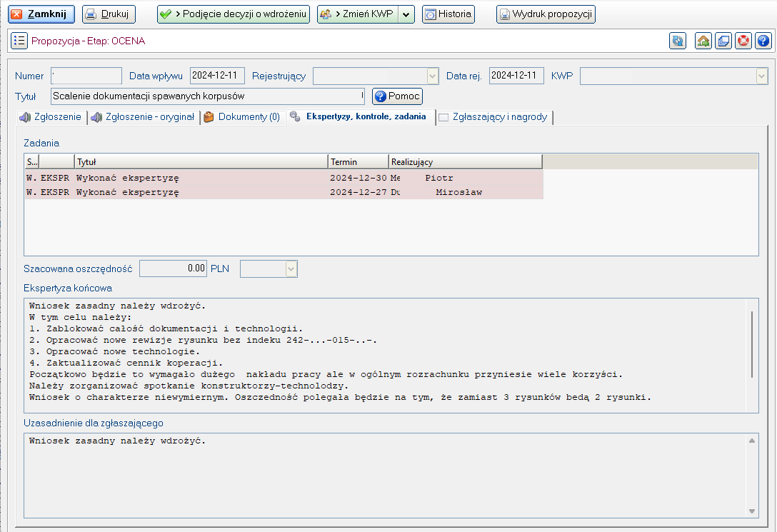This screenshot has width=777, height=532.
Task: Click the line '3. Opracować nowe technologie.'
Action: [x=114, y=351]
